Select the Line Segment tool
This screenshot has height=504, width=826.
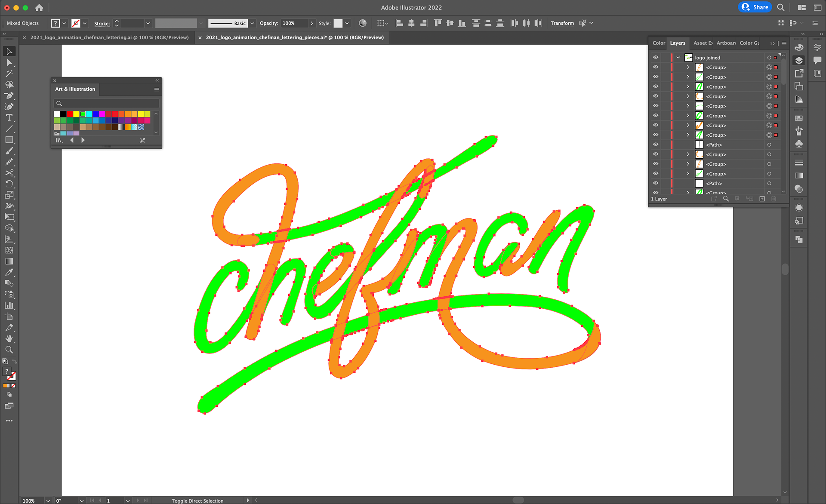[9, 129]
